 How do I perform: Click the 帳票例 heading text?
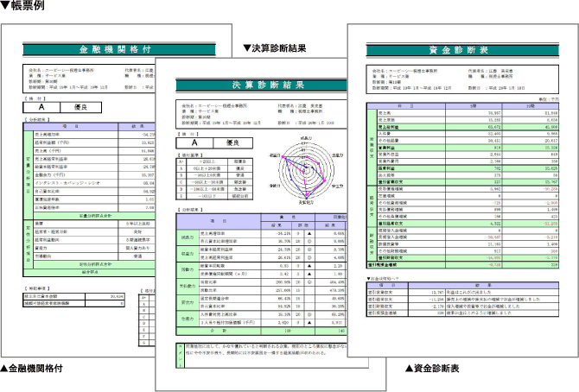[x=28, y=5]
